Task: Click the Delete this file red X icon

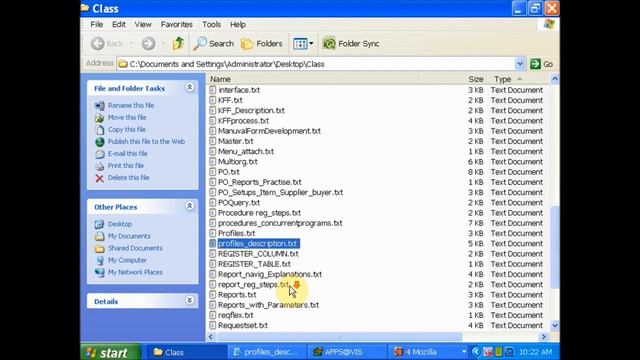Action: pyautogui.click(x=100, y=178)
